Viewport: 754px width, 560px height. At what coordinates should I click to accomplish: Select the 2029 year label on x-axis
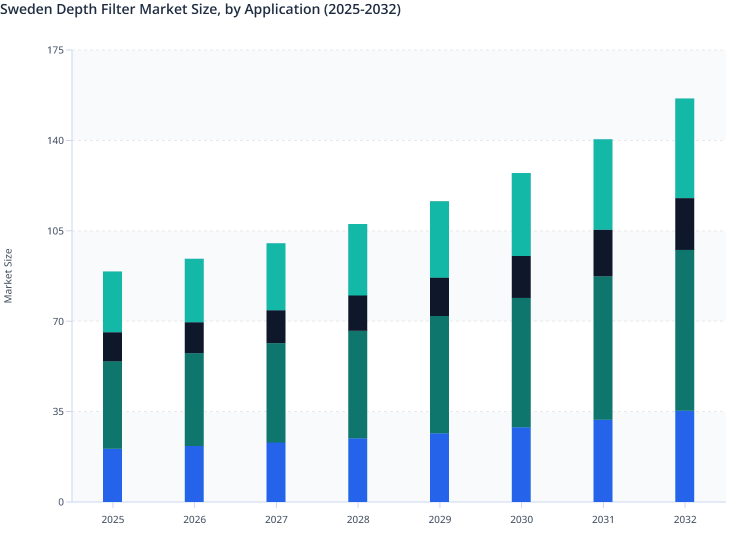(x=439, y=520)
